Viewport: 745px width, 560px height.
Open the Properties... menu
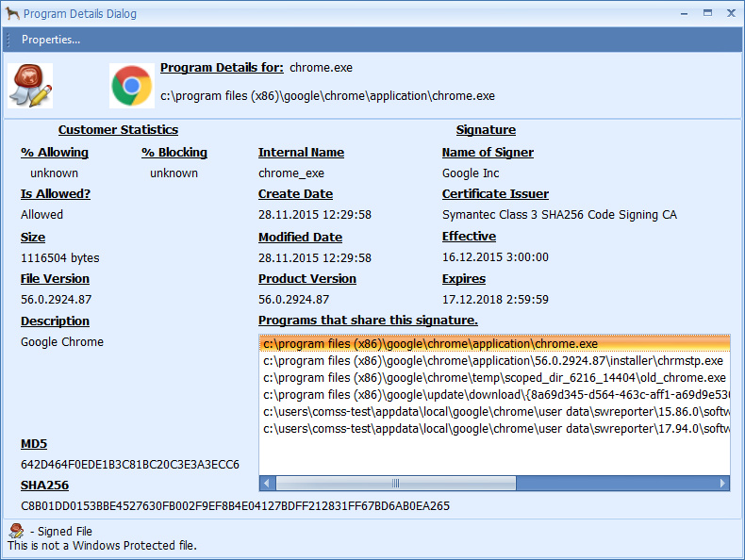tap(51, 40)
